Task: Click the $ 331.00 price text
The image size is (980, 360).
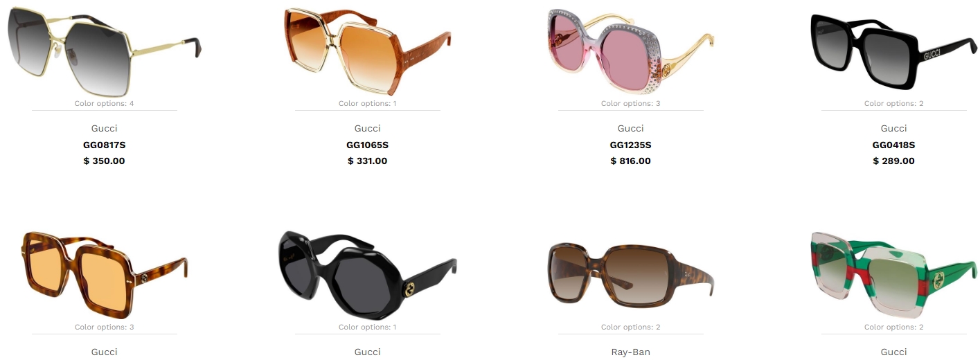Action: [x=367, y=161]
